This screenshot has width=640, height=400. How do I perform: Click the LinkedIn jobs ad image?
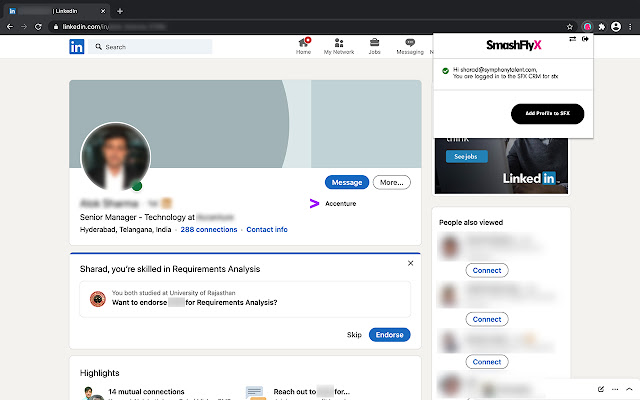501,166
